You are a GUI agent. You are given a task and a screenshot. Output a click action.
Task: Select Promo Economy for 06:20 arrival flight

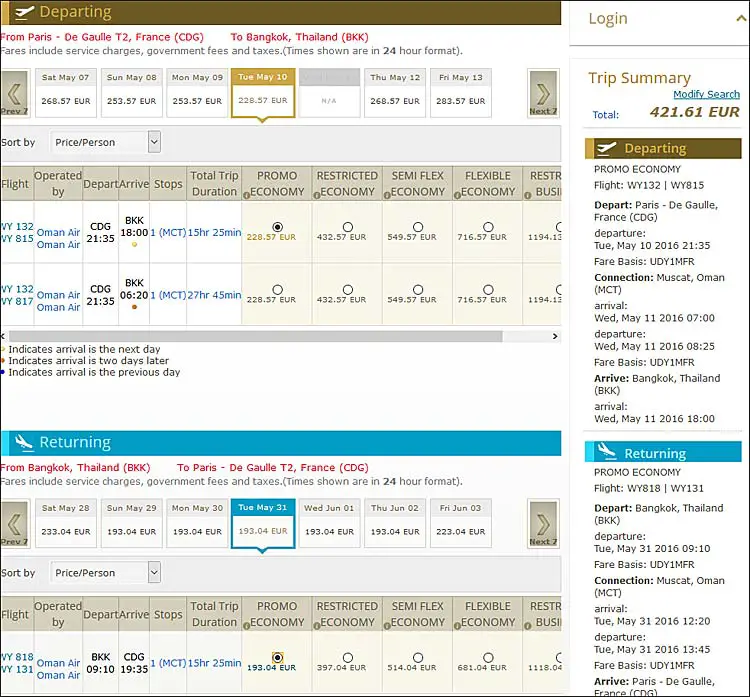[277, 289]
